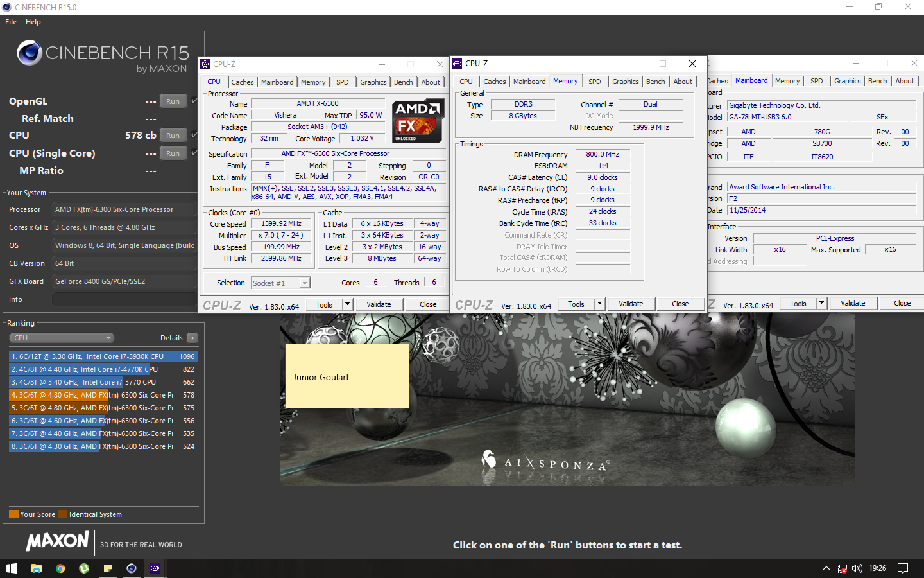The height and width of the screenshot is (578, 924).
Task: Click the GeForce 8400 GS GFX Board field
Action: click(124, 281)
